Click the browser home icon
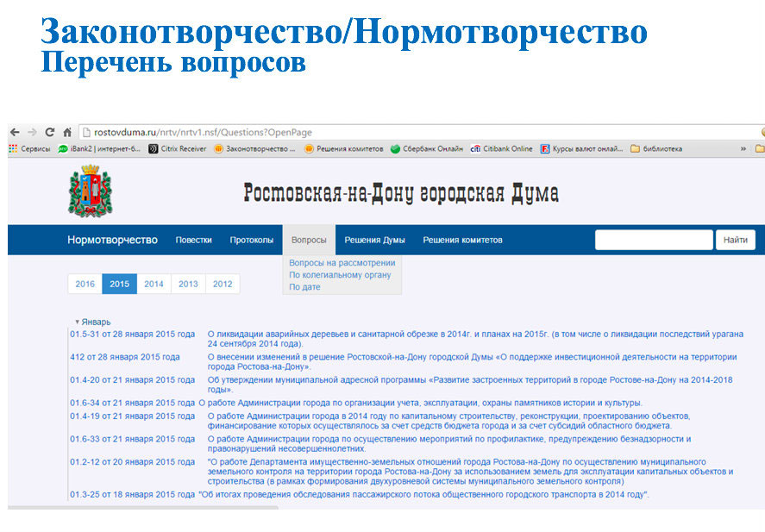This screenshot has width=765, height=532. 67,132
